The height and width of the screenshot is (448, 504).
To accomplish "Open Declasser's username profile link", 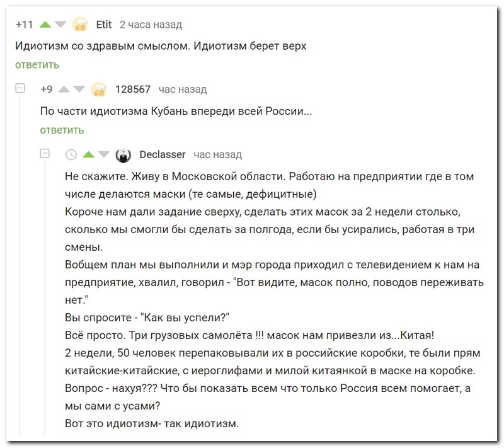I will [163, 154].
